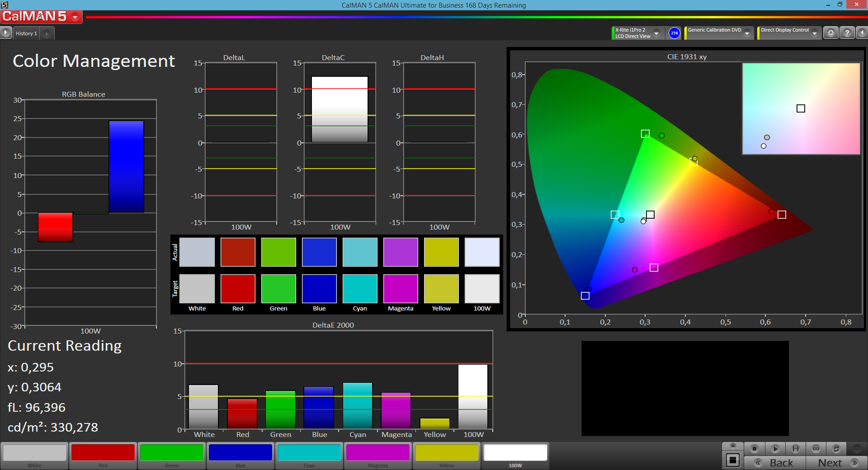Click the blue 236 meter status indicator
Screen dimensions: 868x470
674,33
